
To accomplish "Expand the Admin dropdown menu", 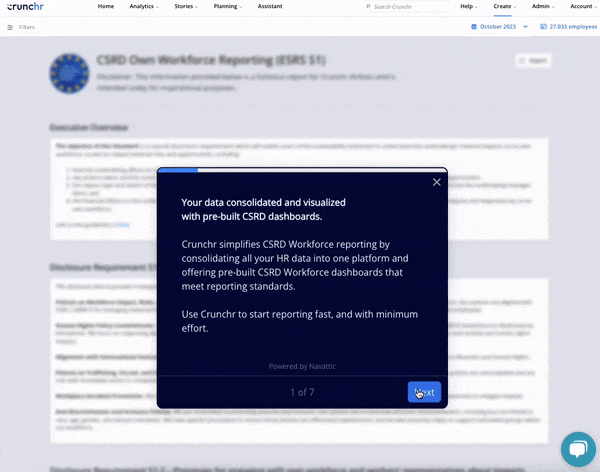I will click(x=543, y=6).
